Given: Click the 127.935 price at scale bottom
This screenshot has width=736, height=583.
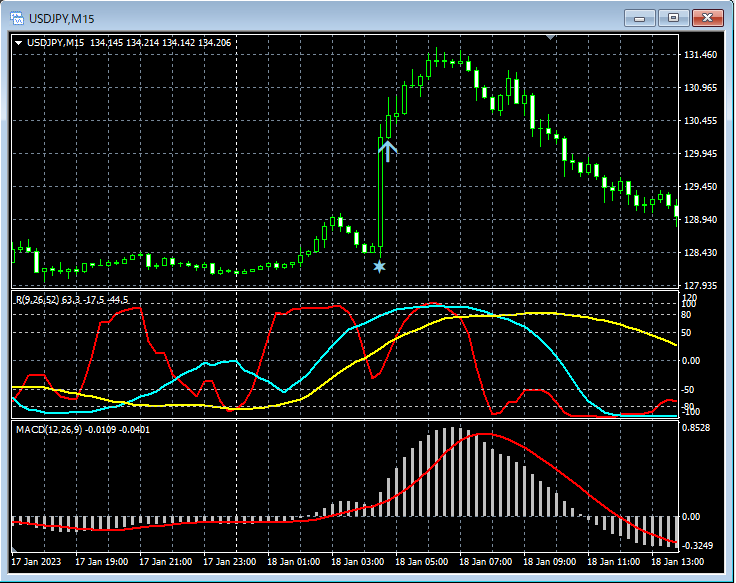Looking at the screenshot, I should click(699, 285).
